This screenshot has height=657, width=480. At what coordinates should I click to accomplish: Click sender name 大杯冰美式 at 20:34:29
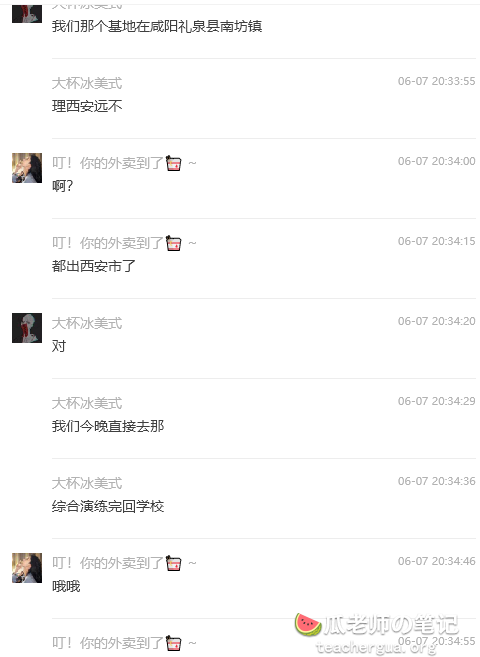(x=87, y=403)
